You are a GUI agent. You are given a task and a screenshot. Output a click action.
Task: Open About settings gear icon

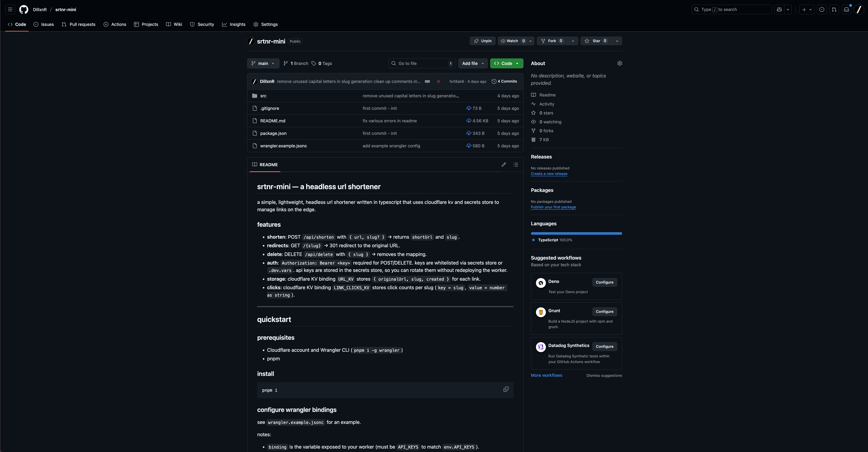click(619, 63)
